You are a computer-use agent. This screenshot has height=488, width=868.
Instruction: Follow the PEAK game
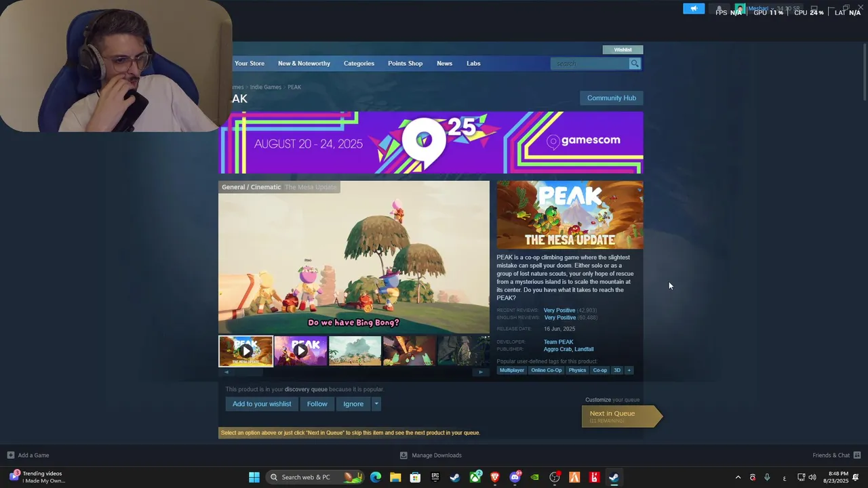pyautogui.click(x=317, y=404)
